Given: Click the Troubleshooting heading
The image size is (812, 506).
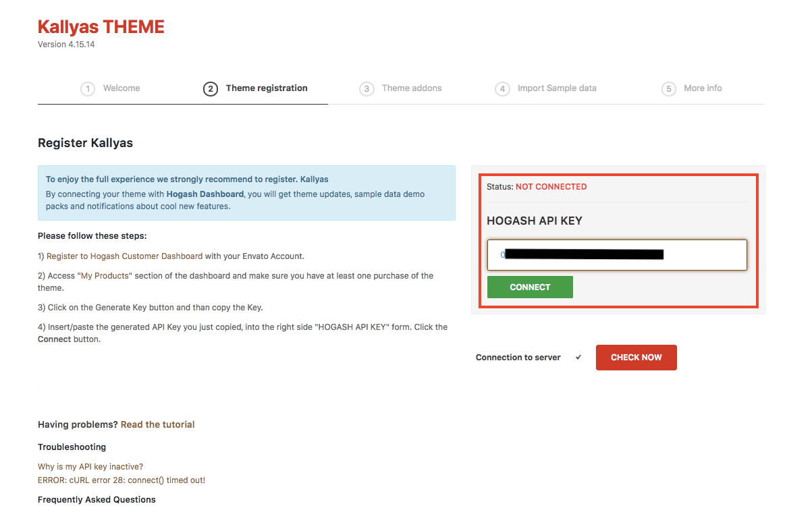Looking at the screenshot, I should (72, 447).
